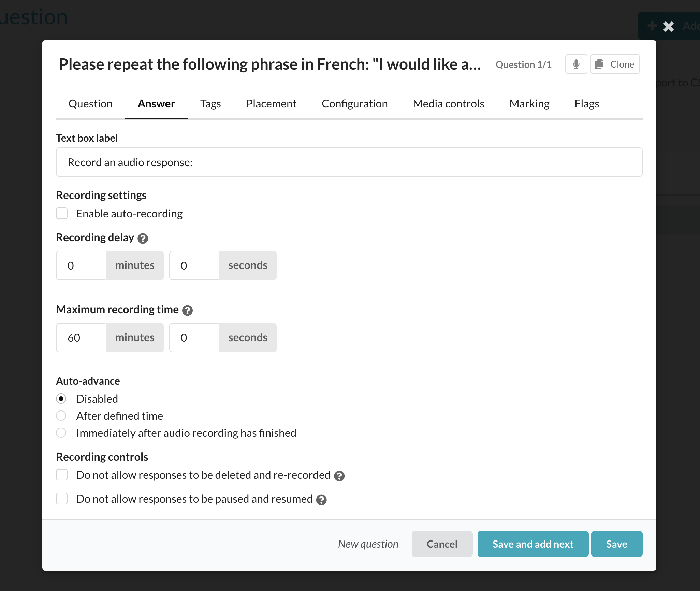Click help icon next to Recording delay
Viewport: 700px width, 591px height.
tap(143, 239)
